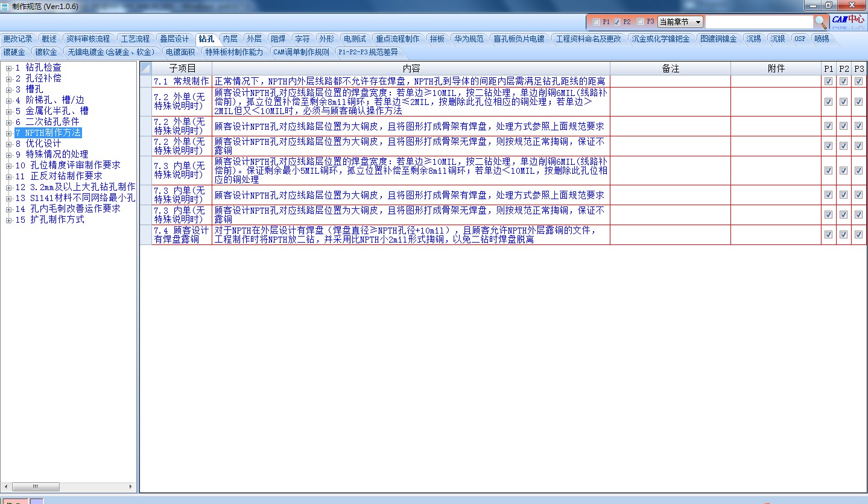This screenshot has height=504, width=868.
Task: Click the 子项目 column header
Action: [182, 69]
